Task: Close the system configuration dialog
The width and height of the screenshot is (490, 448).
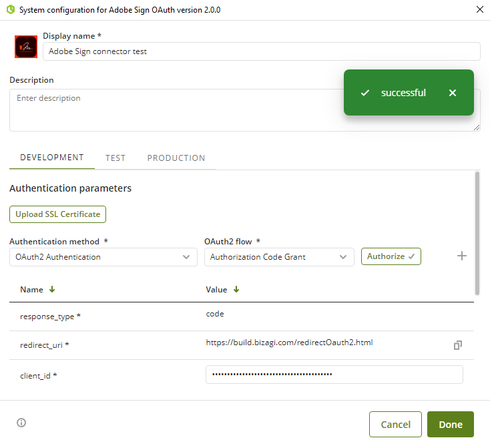Action: coord(480,9)
